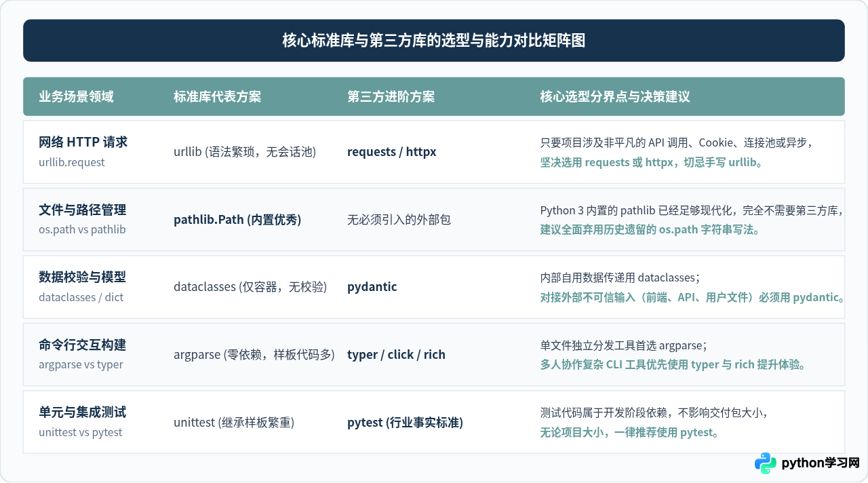Image resolution: width=868 pixels, height=483 pixels.
Task: Select the '数据校验与模型' row title
Action: click(x=83, y=277)
